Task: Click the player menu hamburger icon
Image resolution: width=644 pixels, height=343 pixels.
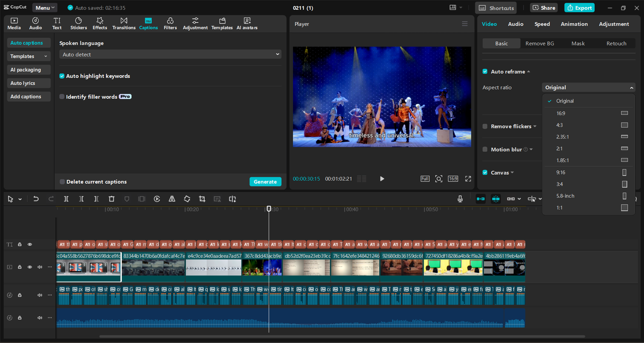Action: [x=464, y=24]
